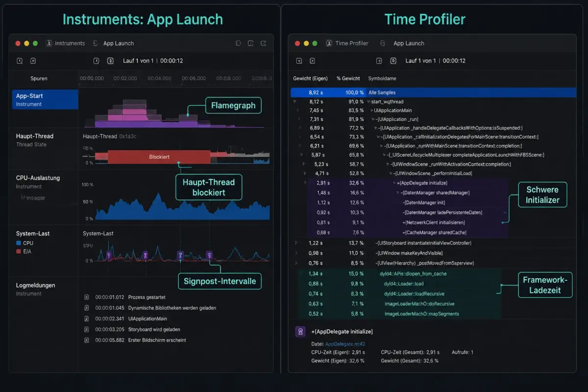588x392 pixels.
Task: Click the rightmost purple signpost marker in System-Last graph
Action: click(209, 255)
